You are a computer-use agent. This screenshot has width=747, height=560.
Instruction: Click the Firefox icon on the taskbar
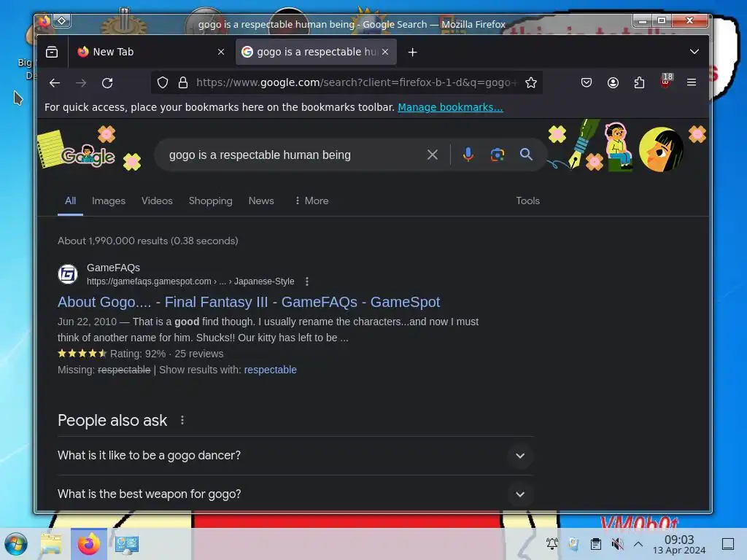point(88,544)
